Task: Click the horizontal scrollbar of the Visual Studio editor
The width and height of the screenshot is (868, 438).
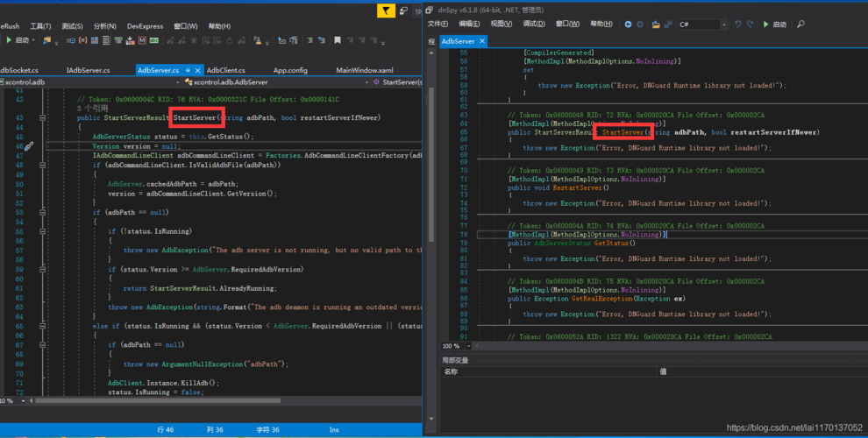Action: point(158,400)
